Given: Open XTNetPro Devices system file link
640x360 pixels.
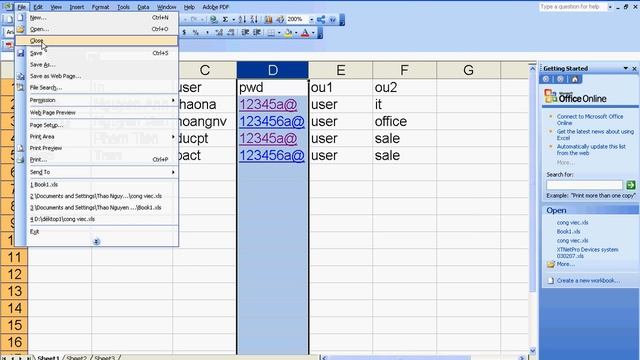Looking at the screenshot, I should coord(587,253).
